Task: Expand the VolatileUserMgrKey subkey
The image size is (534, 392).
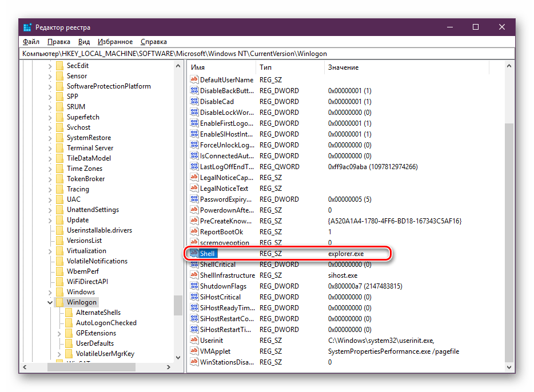Action: pyautogui.click(x=59, y=354)
